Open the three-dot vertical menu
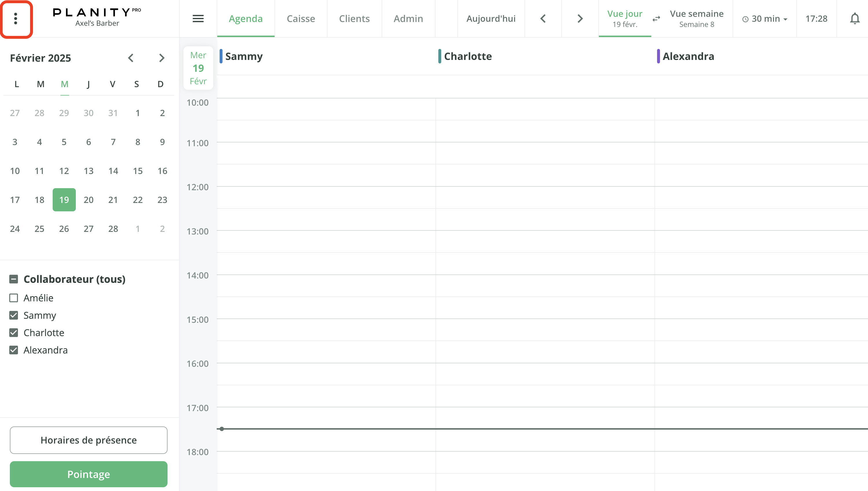868x491 pixels. point(16,19)
